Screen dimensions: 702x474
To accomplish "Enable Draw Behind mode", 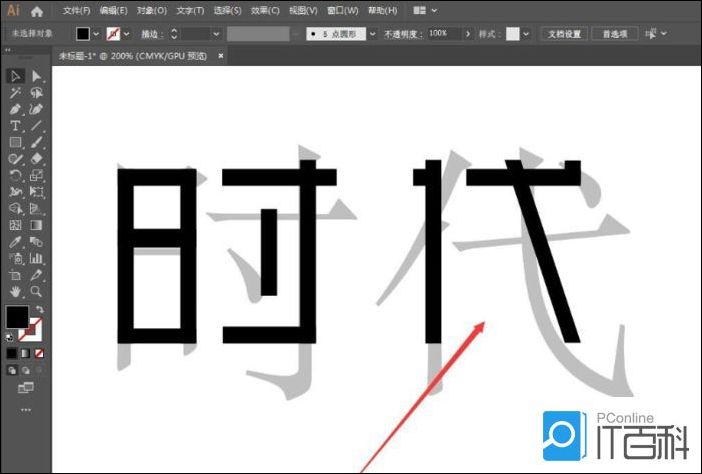I will pyautogui.click(x=26, y=370).
